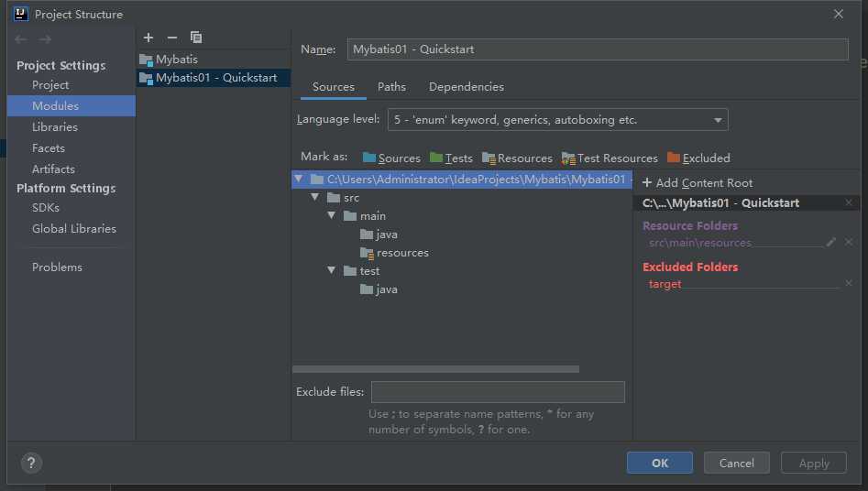The height and width of the screenshot is (491, 868).
Task: Click the Cancel button
Action: tap(736, 463)
